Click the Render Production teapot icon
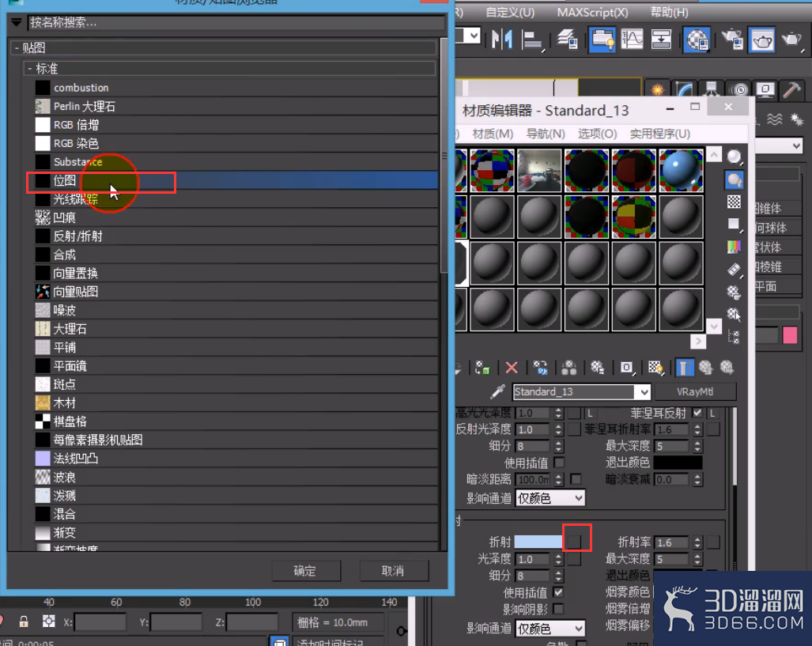Image resolution: width=812 pixels, height=646 pixels. coord(791,40)
